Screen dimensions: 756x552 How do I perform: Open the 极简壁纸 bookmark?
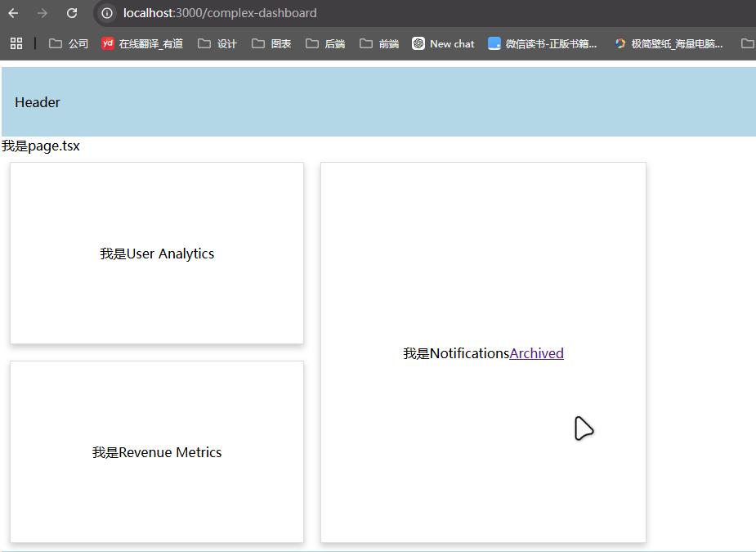click(669, 43)
